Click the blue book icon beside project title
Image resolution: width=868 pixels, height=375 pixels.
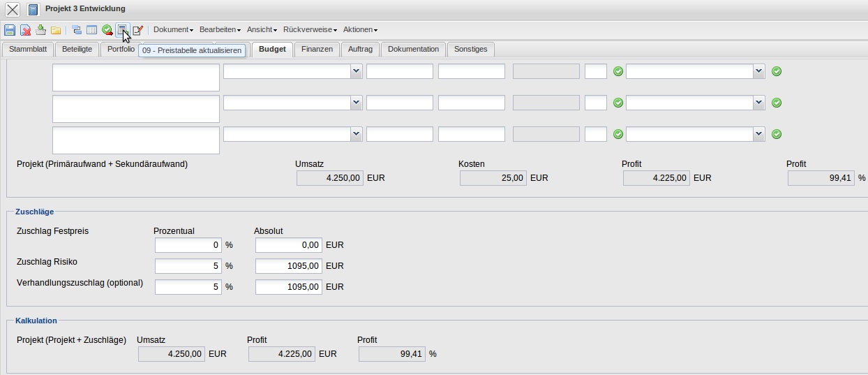click(x=33, y=9)
